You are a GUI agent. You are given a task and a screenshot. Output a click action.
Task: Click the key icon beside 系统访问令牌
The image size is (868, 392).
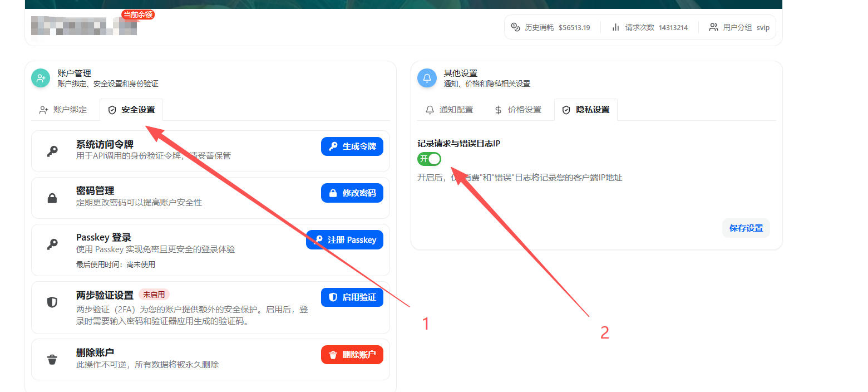coord(52,150)
